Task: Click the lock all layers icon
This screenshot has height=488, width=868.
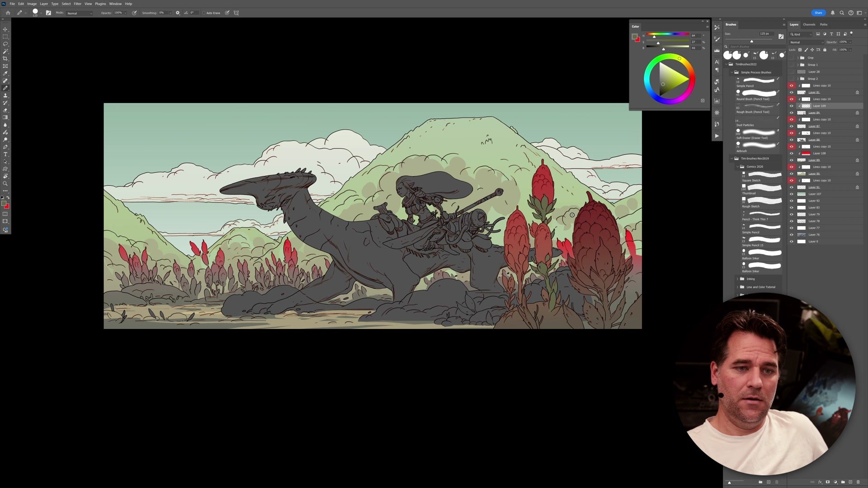Action: pyautogui.click(x=825, y=50)
